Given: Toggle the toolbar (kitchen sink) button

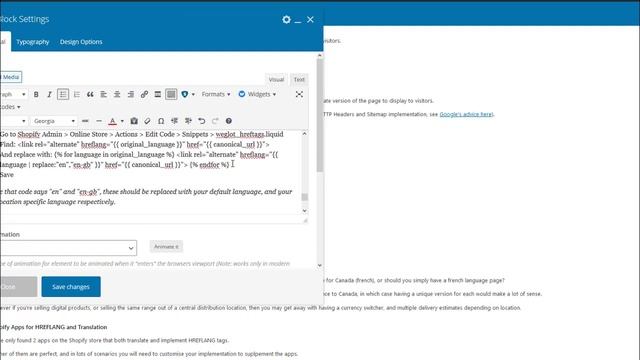Looking at the screenshot, I should pyautogui.click(x=171, y=94).
